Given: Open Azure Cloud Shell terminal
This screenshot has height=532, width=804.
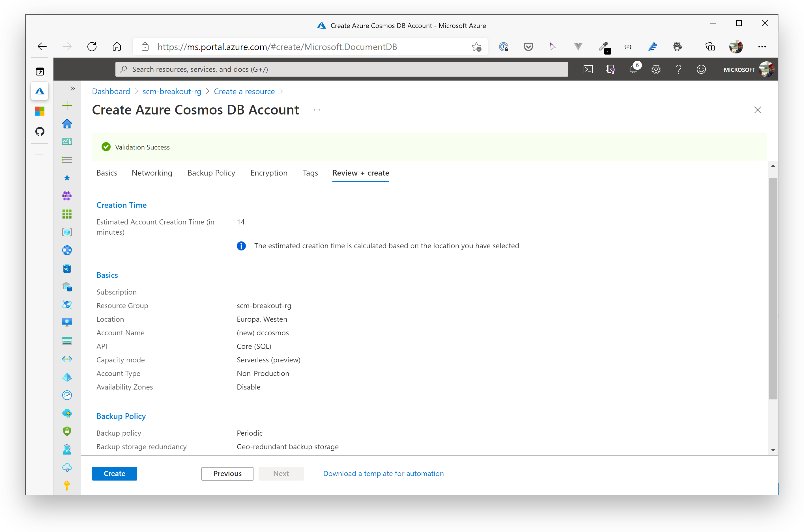Looking at the screenshot, I should point(588,69).
